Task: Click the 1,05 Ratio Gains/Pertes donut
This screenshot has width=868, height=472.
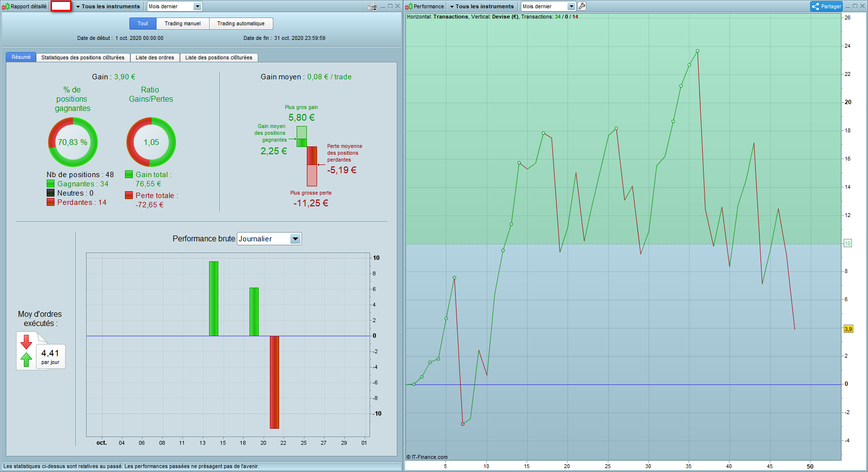Action: tap(151, 142)
